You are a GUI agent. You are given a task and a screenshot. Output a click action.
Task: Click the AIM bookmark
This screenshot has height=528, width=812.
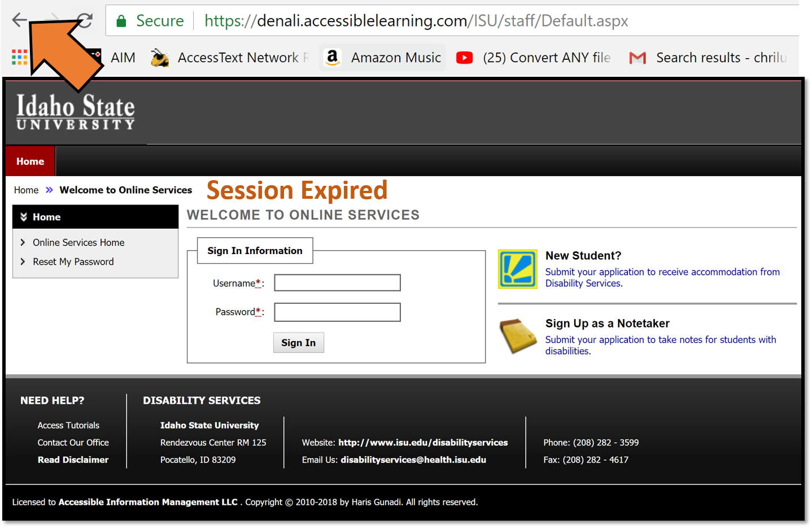point(123,57)
